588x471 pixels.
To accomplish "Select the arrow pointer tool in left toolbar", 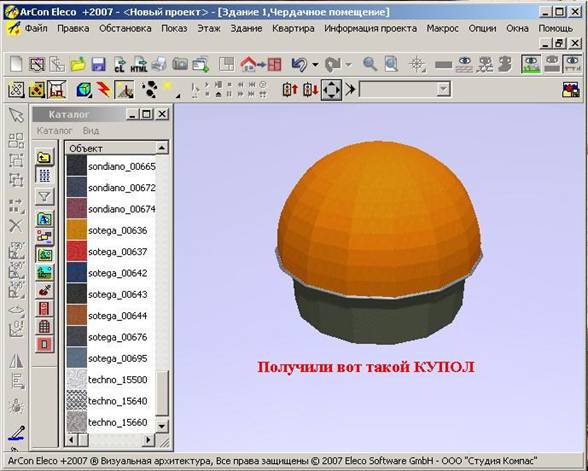I will point(16,115).
